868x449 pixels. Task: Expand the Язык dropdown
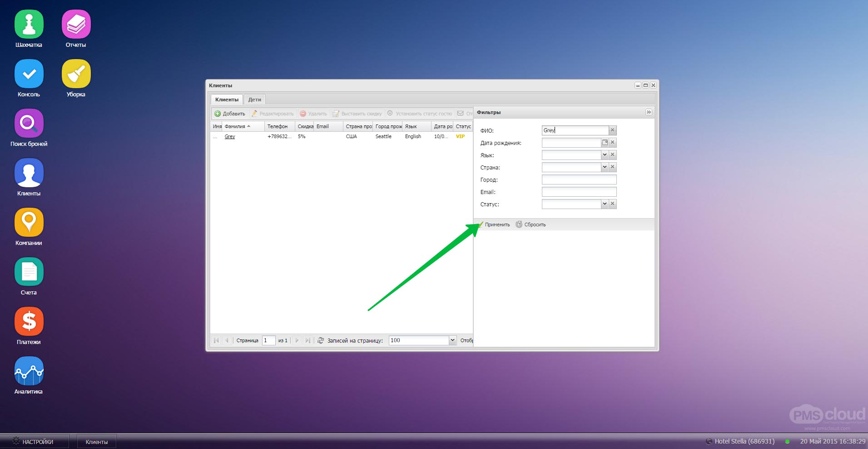pyautogui.click(x=605, y=155)
